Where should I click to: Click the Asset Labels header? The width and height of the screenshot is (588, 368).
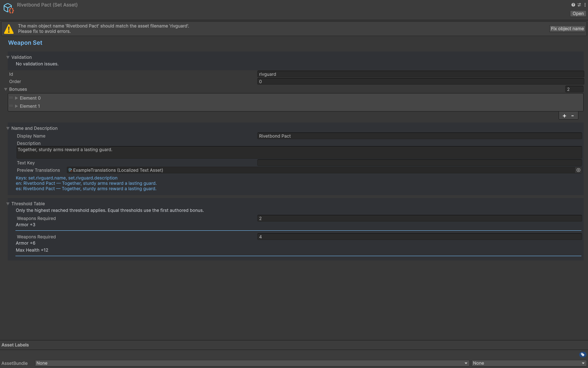point(15,345)
